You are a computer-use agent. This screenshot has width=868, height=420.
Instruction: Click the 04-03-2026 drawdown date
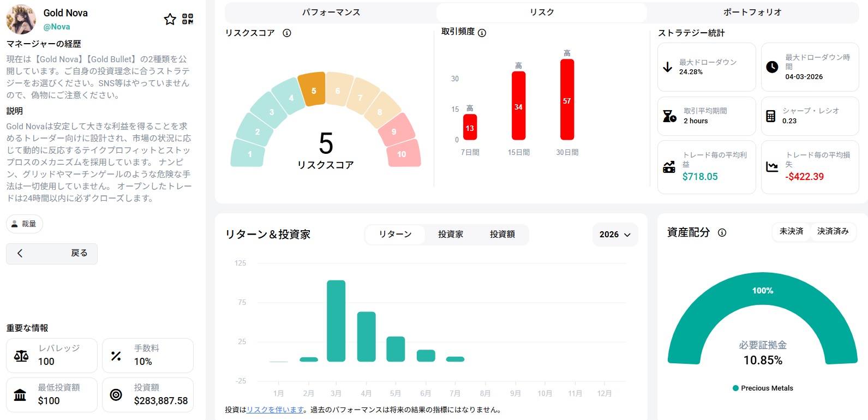pos(804,77)
